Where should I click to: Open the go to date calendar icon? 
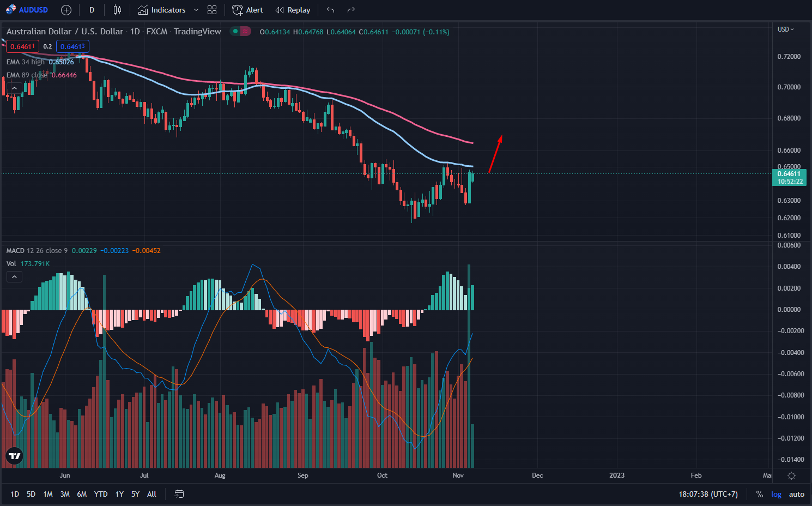(179, 494)
